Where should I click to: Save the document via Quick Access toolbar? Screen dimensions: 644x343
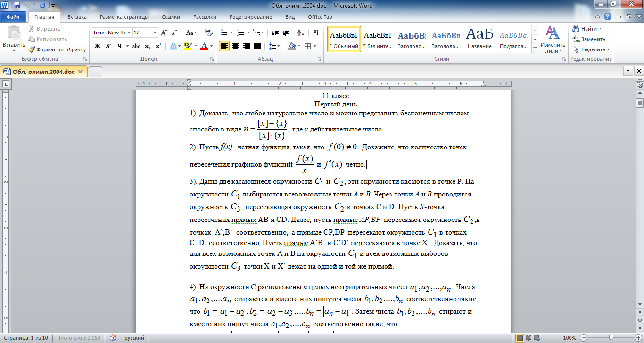(17, 6)
